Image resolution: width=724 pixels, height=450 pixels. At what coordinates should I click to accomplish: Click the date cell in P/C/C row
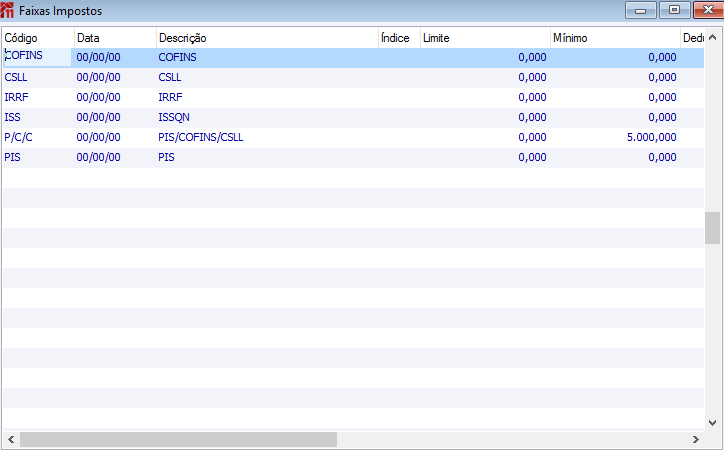click(x=98, y=137)
